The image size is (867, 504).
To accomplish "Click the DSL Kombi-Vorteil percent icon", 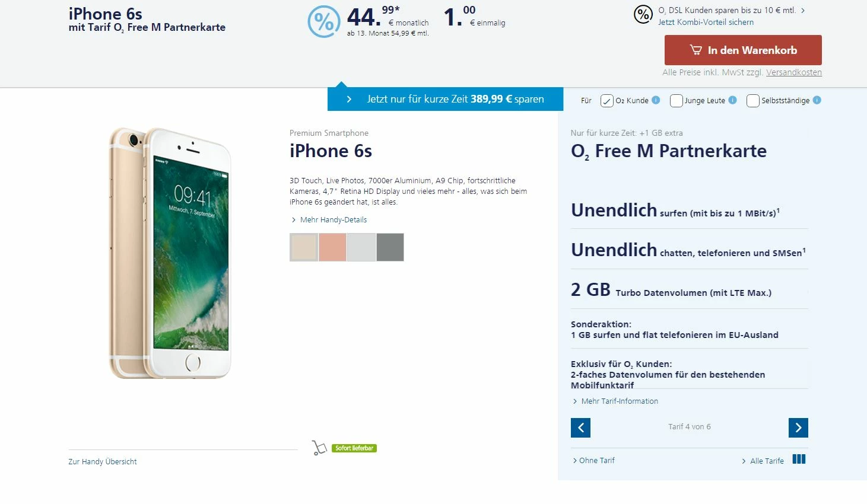I will click(643, 14).
